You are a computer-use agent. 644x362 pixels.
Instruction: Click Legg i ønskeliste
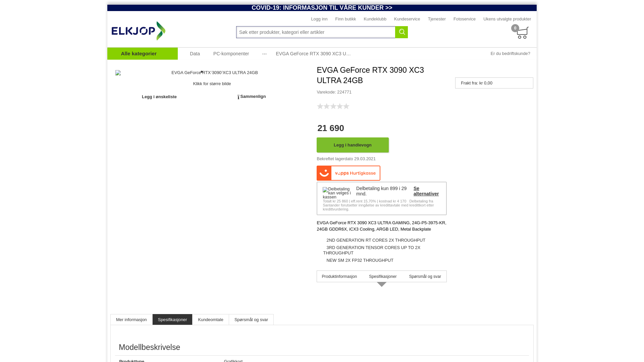pyautogui.click(x=159, y=97)
